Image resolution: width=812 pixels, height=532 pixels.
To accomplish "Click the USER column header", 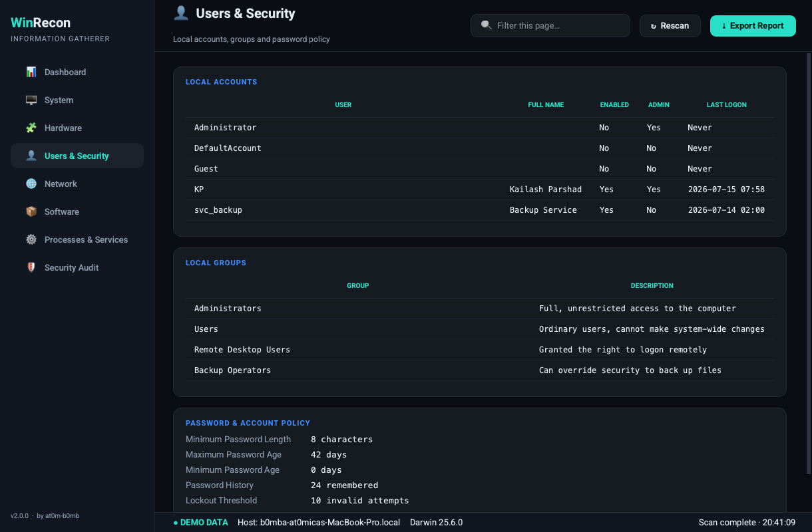I will tap(343, 105).
